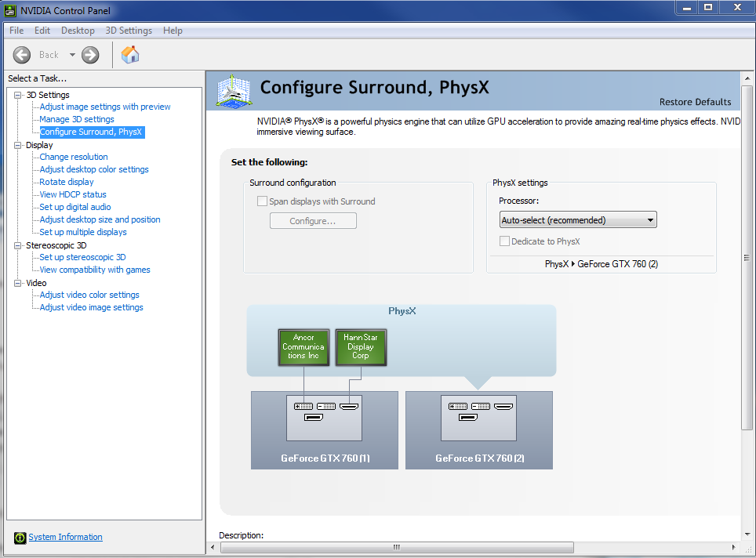Open Manage 3D settings
Screen dimensions: 756x558
77,119
